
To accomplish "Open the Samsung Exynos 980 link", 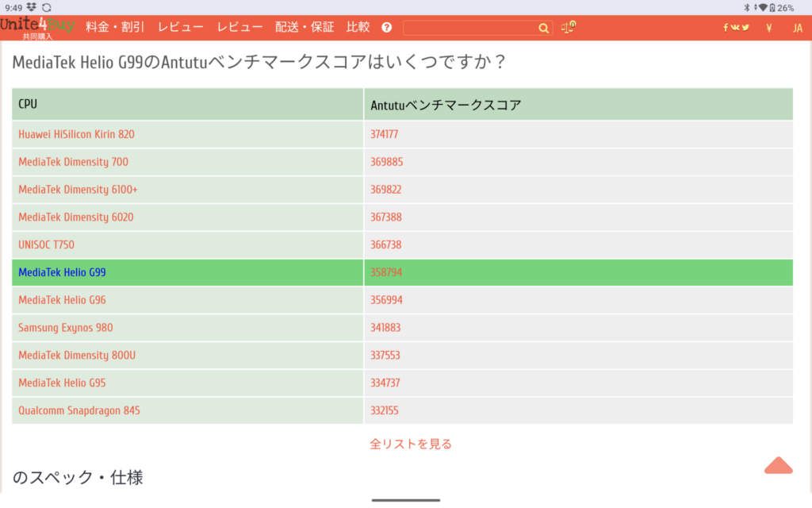I will coord(65,328).
